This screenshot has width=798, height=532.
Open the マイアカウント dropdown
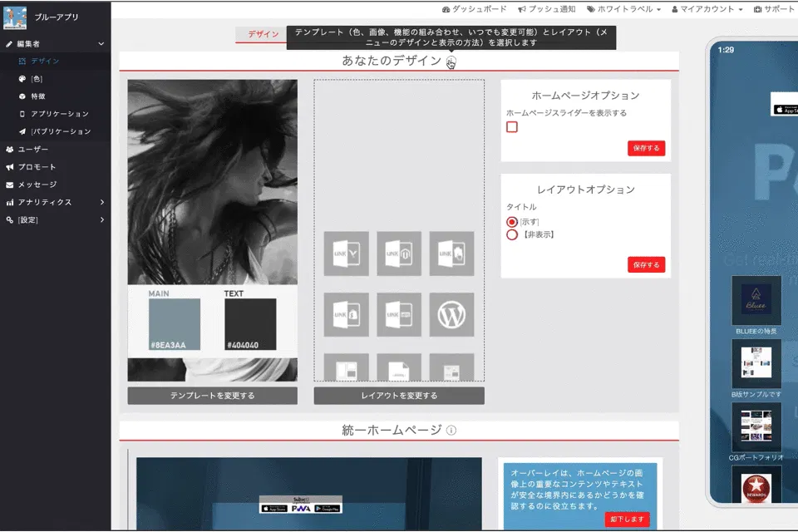click(707, 9)
